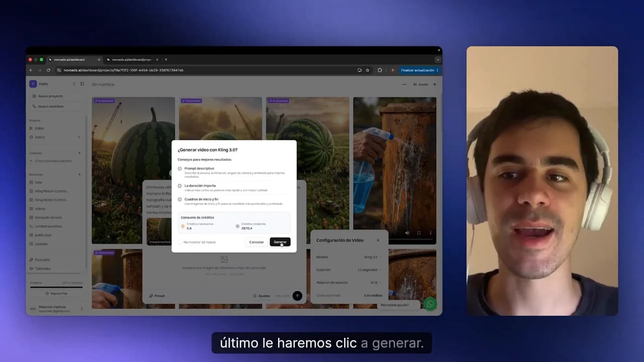
Task: Expand the Admin plus icon
Action: (79, 137)
